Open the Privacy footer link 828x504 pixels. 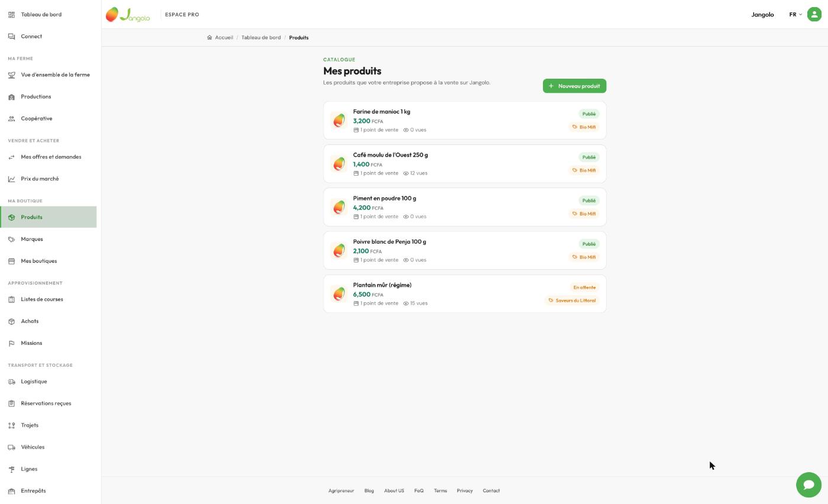coord(464,491)
